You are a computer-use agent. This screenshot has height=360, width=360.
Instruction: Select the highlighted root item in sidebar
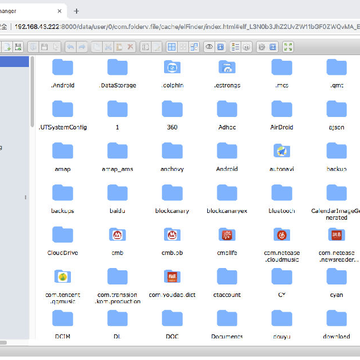(x=14, y=62)
